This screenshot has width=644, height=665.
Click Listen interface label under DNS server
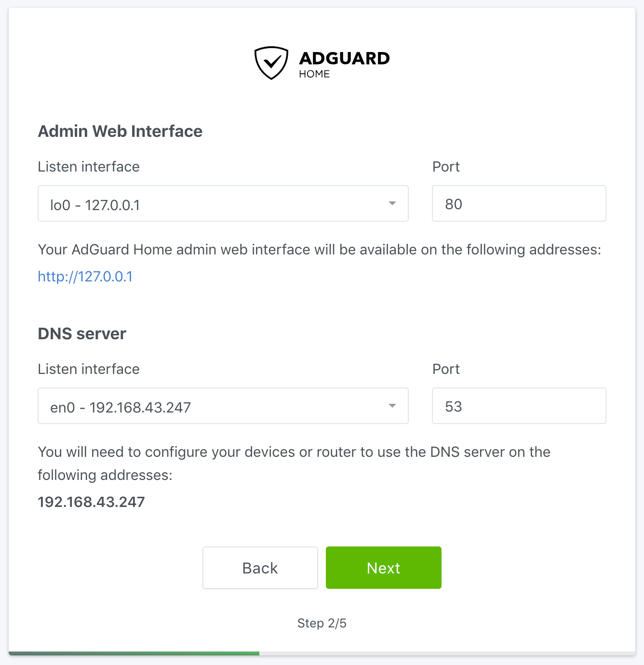click(89, 369)
